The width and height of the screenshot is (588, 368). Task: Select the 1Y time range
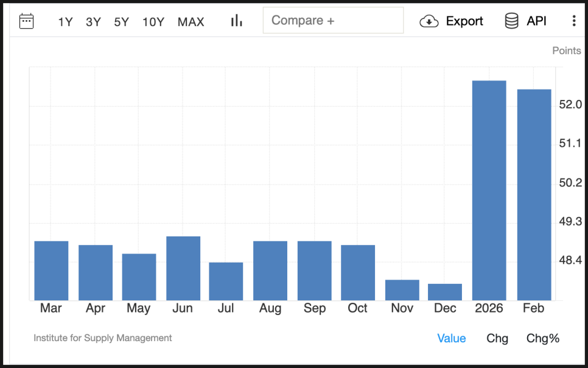click(65, 22)
